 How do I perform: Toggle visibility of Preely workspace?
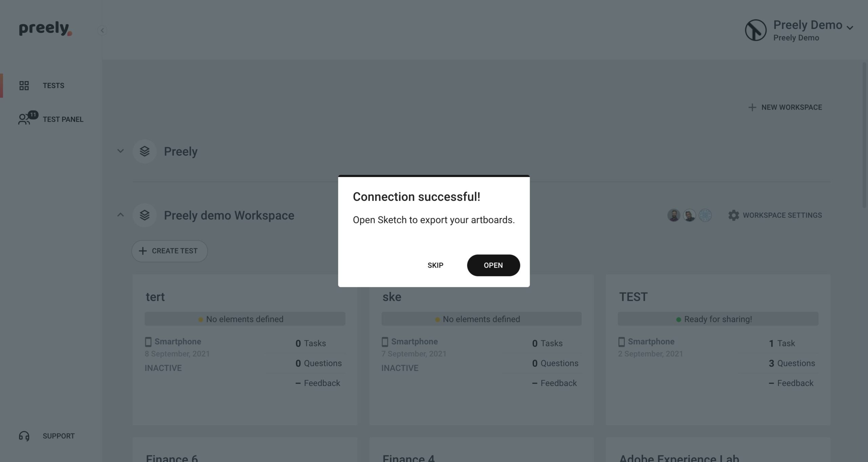point(120,151)
